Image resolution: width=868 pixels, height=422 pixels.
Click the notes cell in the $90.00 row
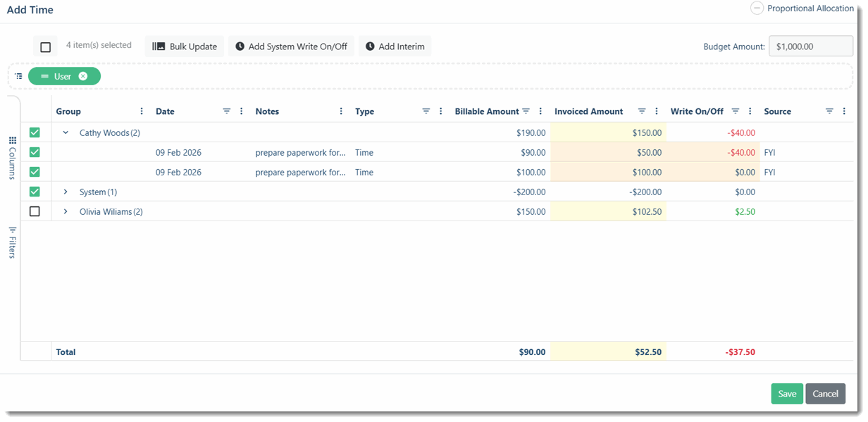point(301,152)
